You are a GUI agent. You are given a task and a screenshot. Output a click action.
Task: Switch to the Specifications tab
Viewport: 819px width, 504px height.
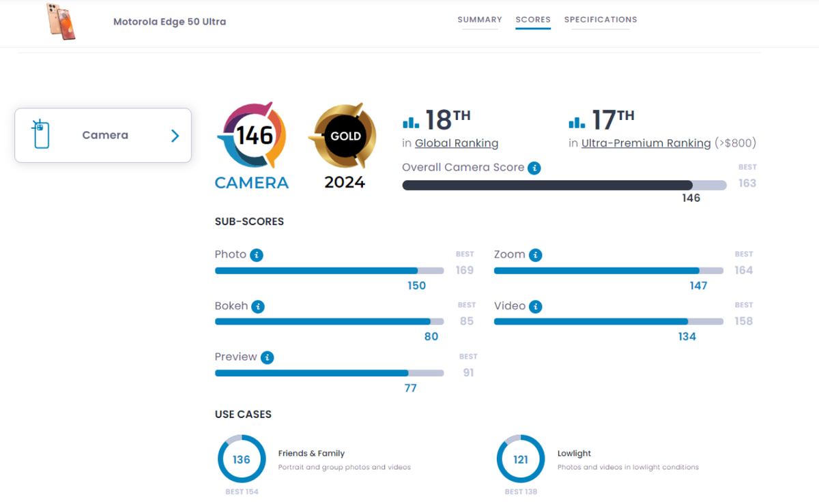click(601, 20)
